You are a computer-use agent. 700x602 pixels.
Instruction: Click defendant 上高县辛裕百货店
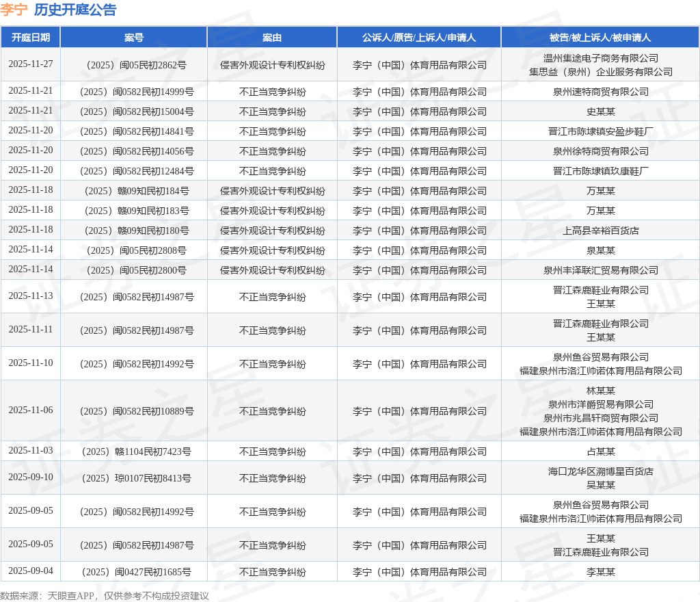click(x=600, y=231)
